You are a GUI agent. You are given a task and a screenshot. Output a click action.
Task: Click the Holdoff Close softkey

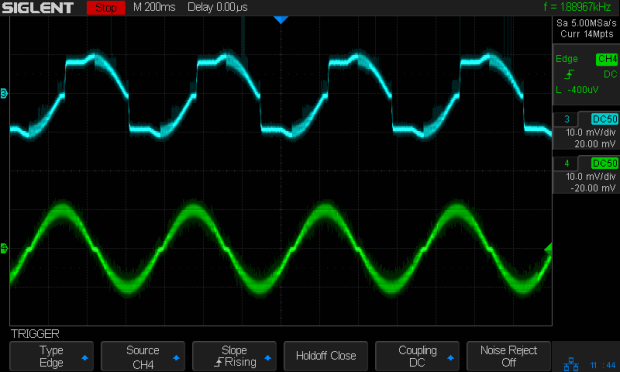326,356
